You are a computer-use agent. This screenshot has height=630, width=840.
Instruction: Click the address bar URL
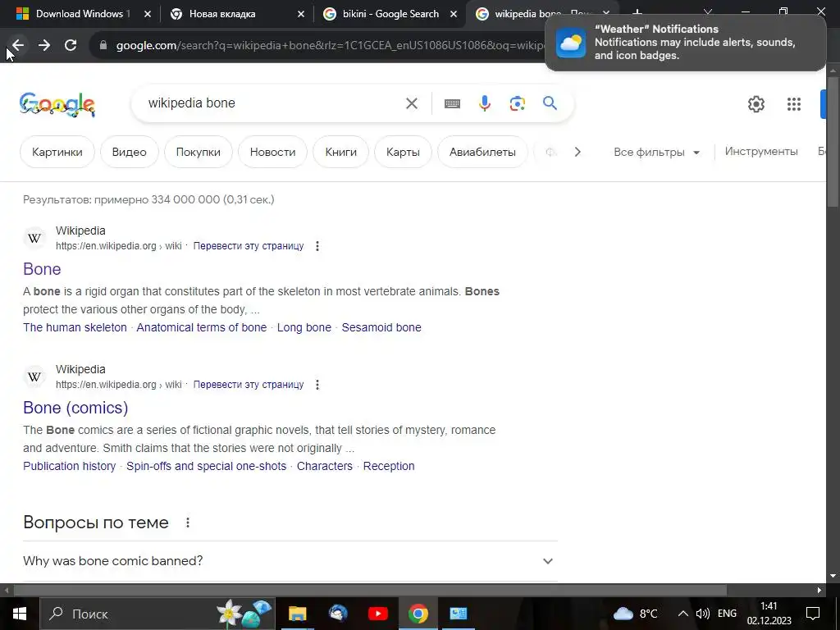330,45
